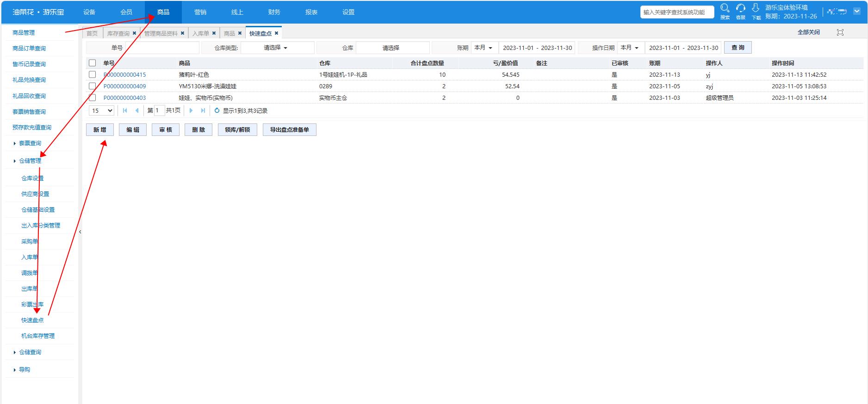This screenshot has width=868, height=404.
Task: Tick the select-all checkbox in table header
Action: [93, 63]
